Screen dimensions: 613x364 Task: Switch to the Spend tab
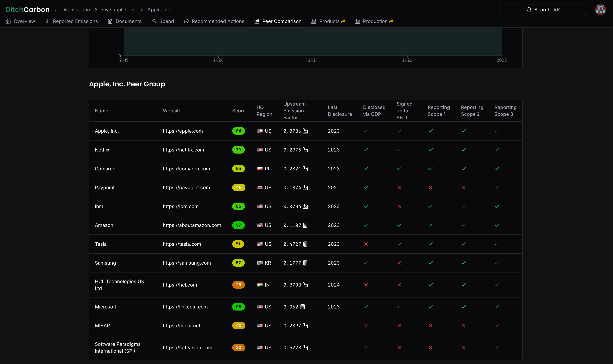point(163,21)
